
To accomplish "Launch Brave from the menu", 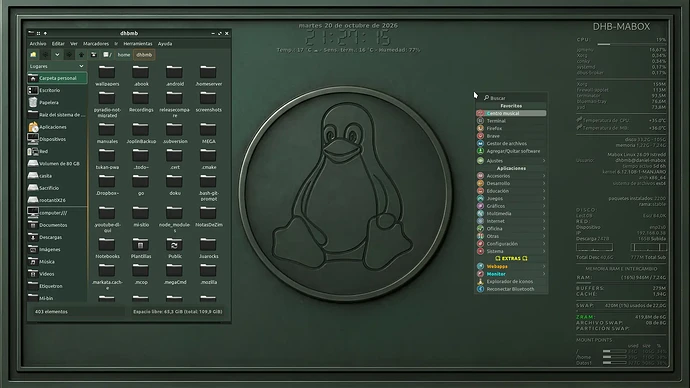I will coord(511,136).
